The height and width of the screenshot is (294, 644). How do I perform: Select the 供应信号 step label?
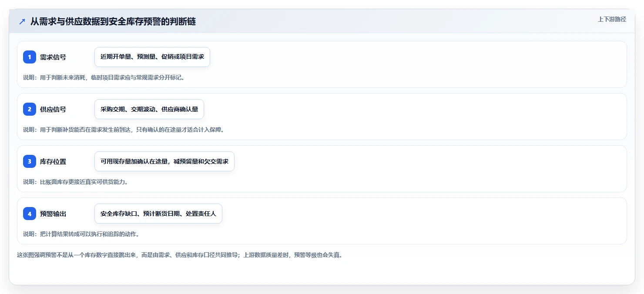[53, 109]
